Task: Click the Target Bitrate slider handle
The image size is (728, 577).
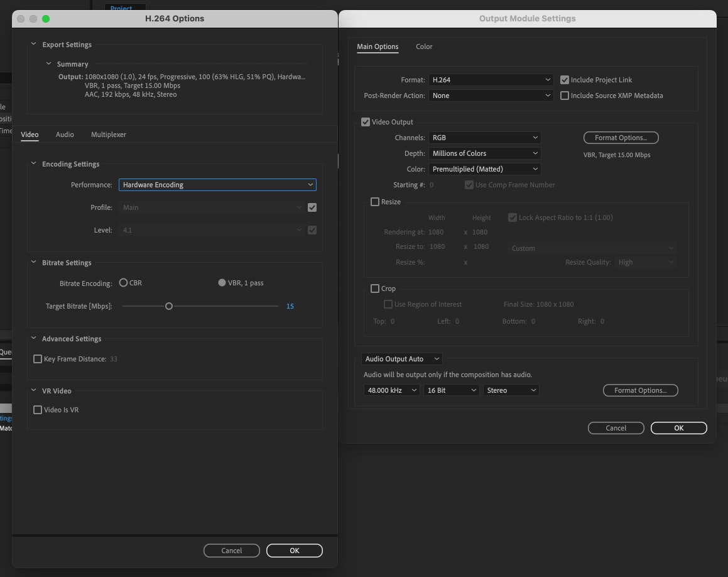Action: (x=169, y=306)
